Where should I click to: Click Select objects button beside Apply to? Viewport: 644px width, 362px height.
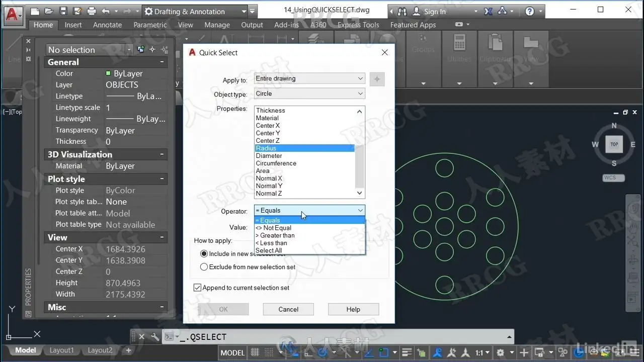coord(377,79)
